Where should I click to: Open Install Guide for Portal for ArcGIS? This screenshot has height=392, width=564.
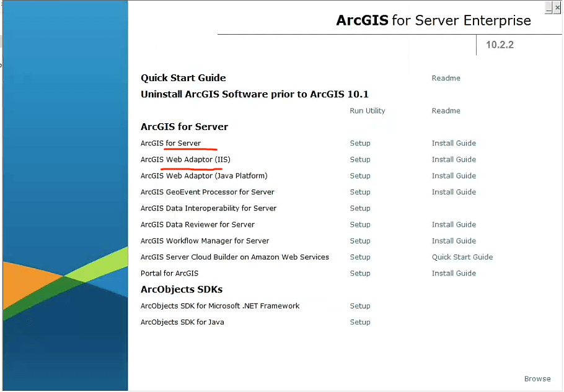point(454,274)
